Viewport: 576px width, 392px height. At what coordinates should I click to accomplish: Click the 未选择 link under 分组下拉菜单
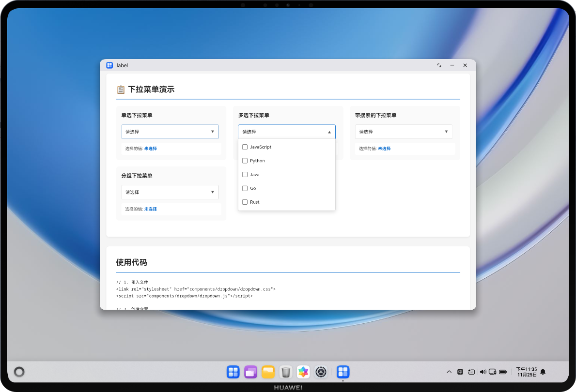point(151,209)
